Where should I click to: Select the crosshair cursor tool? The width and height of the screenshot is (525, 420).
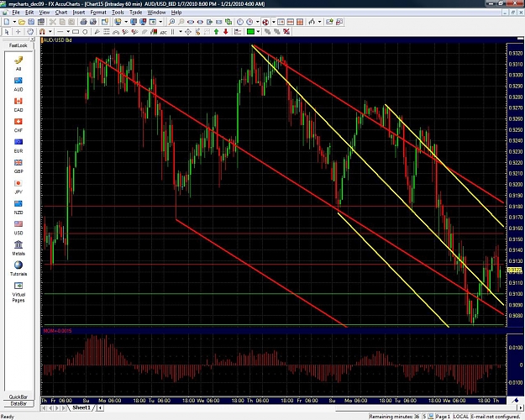[18, 31]
